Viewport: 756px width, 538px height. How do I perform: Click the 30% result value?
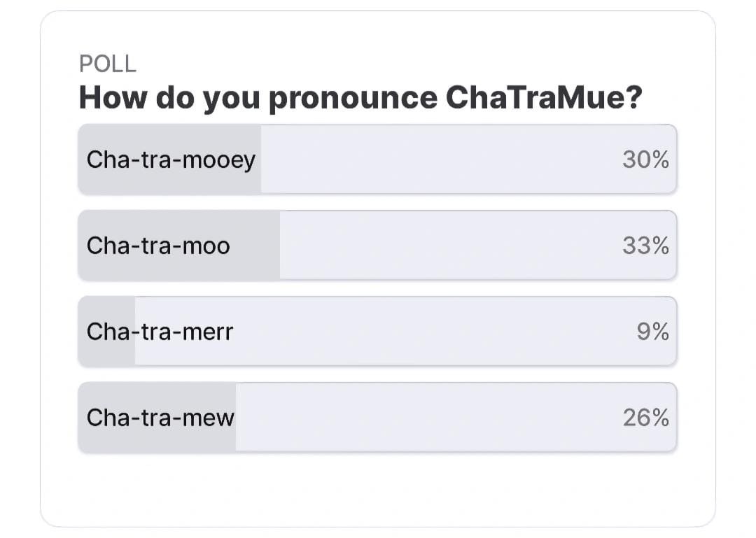point(645,159)
